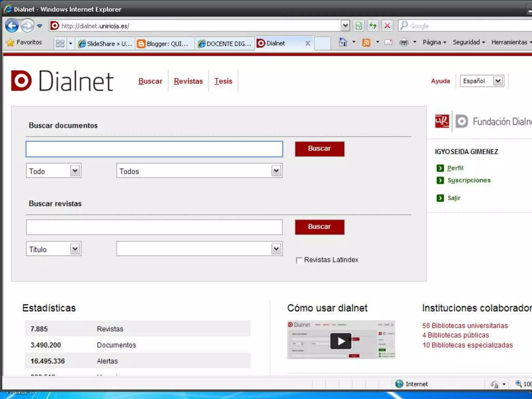Image resolution: width=532 pixels, height=399 pixels.
Task: Open Quick Tabs grid icon
Action: pos(60,43)
